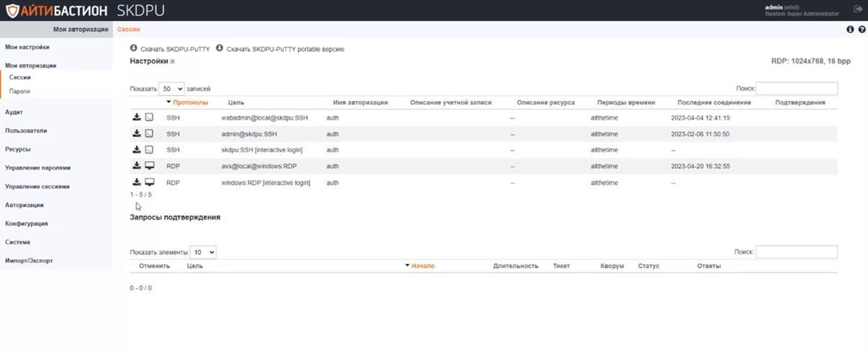Open the info icon in the top bar
This screenshot has width=868, height=353.
(850, 30)
